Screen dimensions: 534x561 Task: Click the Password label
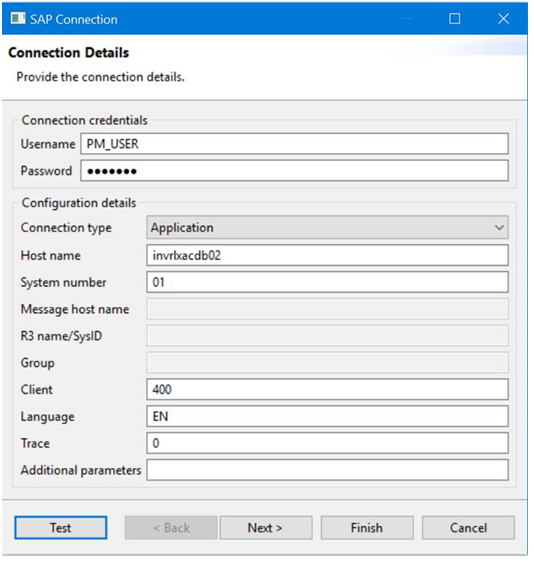point(46,171)
